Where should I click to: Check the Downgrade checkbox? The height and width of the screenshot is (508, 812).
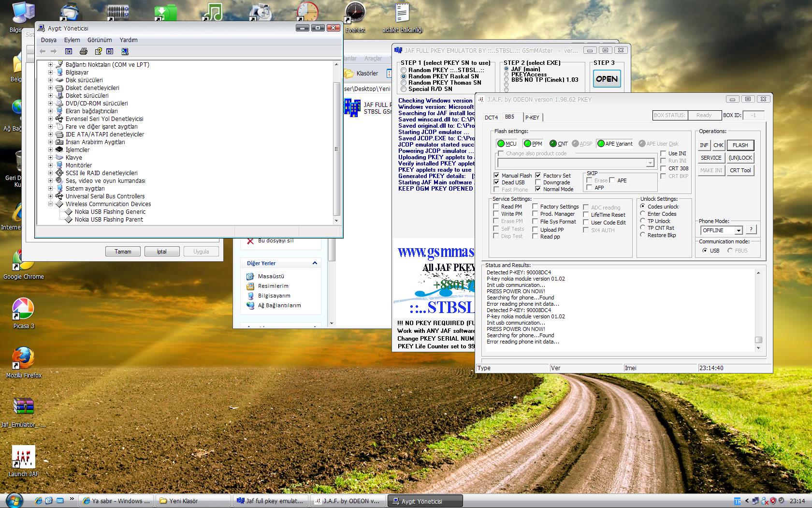click(x=538, y=182)
